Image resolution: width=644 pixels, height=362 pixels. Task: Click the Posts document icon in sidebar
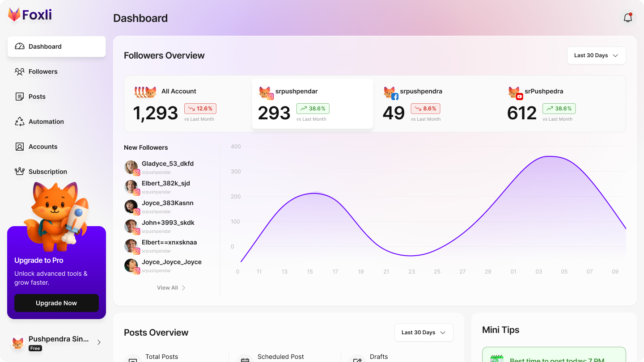(19, 97)
